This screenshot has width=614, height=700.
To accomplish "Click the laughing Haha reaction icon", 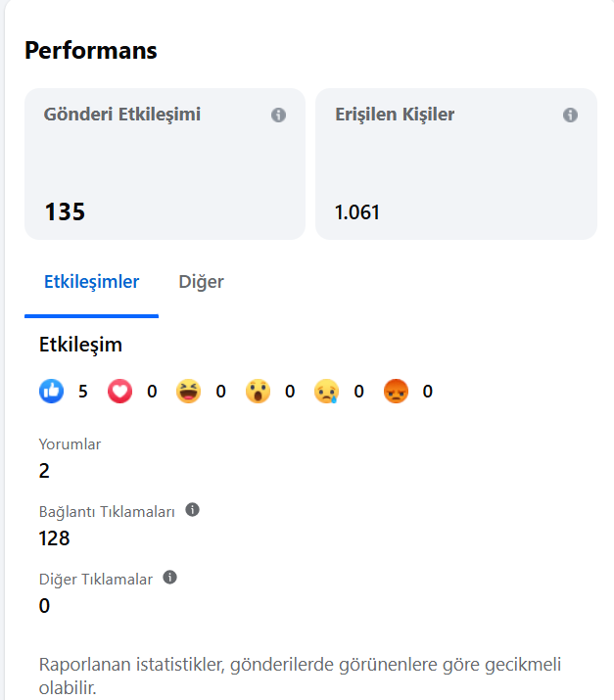I will tap(188, 391).
